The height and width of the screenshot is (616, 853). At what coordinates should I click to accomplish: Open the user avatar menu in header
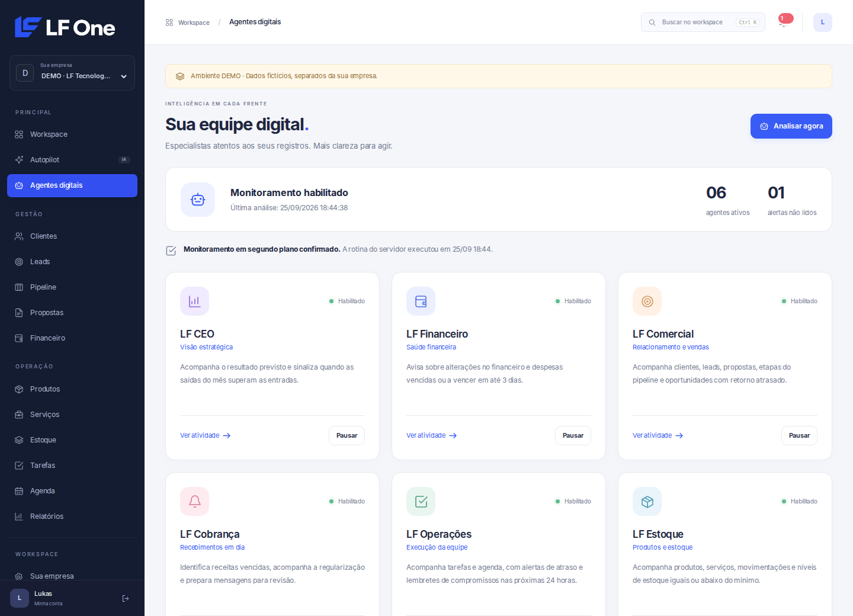(x=822, y=23)
